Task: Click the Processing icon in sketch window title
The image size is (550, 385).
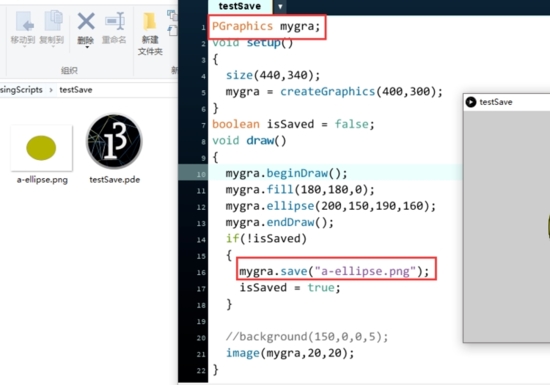Action: 471,102
